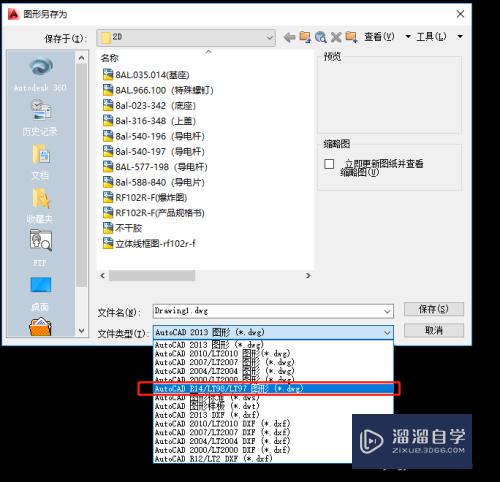The image size is (500, 482).
Task: Sort files by the Name (名称) column header
Action: 110,58
